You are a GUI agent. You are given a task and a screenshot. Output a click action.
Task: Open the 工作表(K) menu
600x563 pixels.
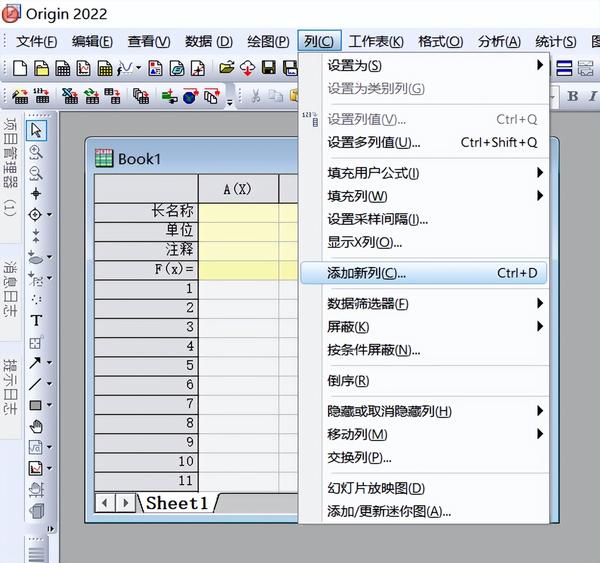(x=376, y=41)
